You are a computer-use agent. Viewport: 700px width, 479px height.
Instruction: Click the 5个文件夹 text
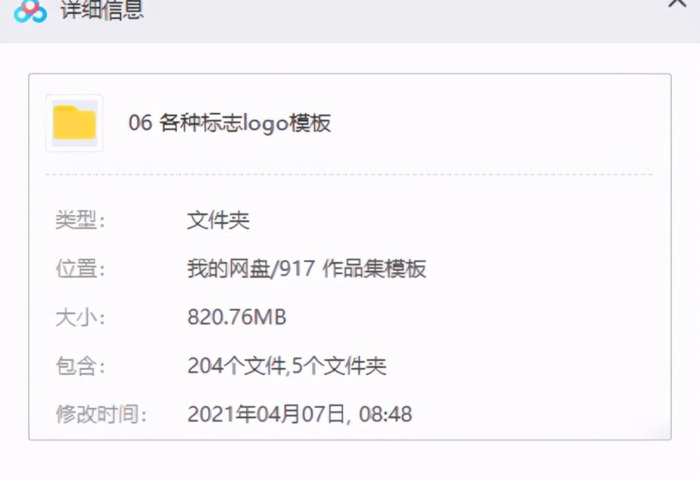339,366
